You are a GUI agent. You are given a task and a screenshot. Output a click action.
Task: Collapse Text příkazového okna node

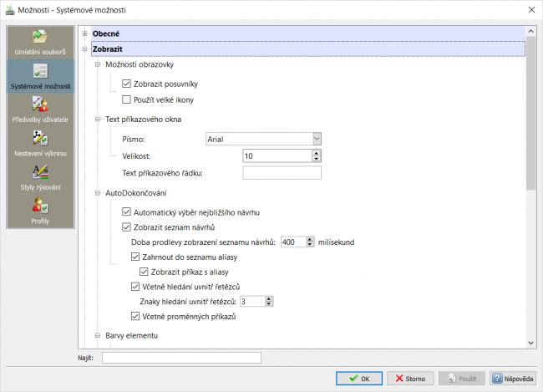98,120
